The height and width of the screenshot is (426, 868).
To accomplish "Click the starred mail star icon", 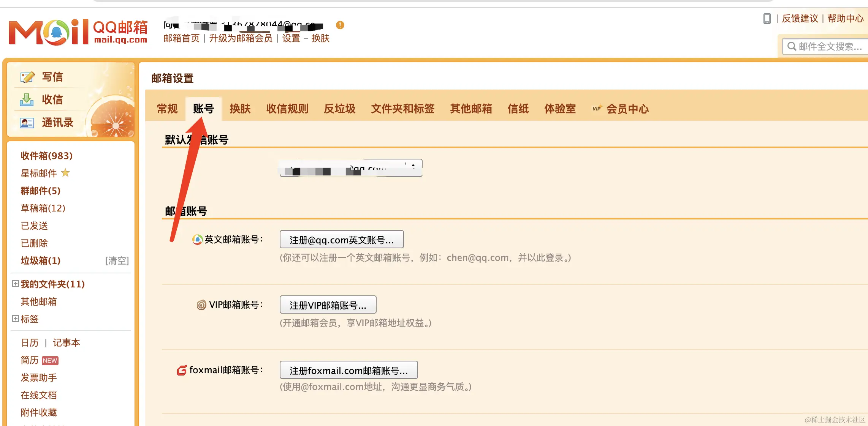I will point(65,173).
